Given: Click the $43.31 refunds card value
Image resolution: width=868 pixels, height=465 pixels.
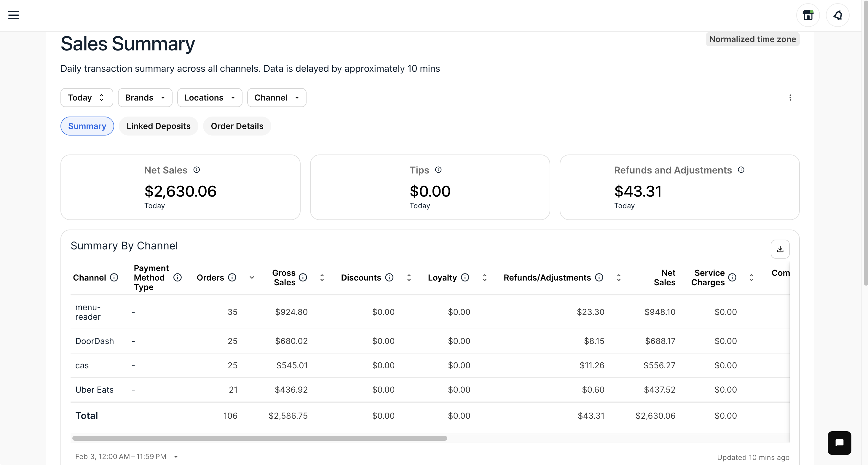Looking at the screenshot, I should point(638,191).
